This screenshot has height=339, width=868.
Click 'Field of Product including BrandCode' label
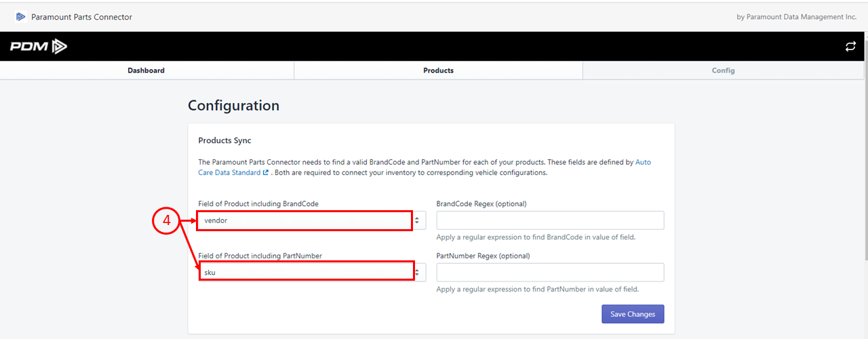click(x=258, y=203)
